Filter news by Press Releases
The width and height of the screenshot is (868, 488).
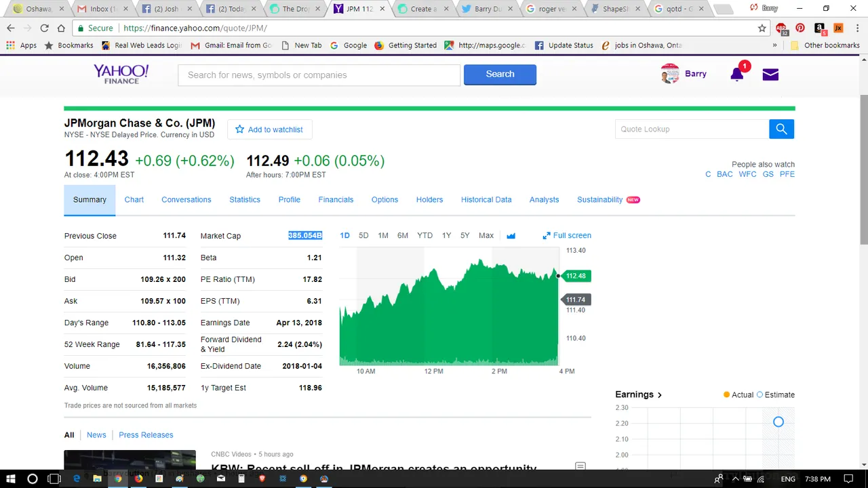pyautogui.click(x=146, y=435)
